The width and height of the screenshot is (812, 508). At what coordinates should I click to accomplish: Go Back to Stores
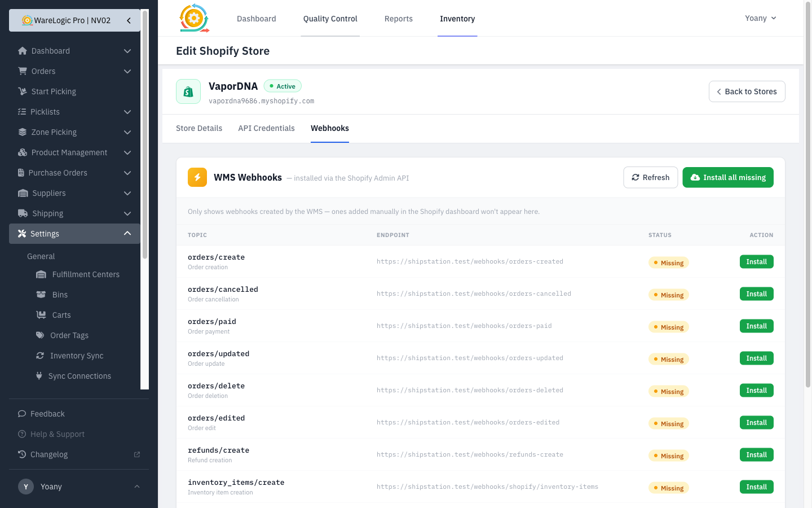coord(747,91)
